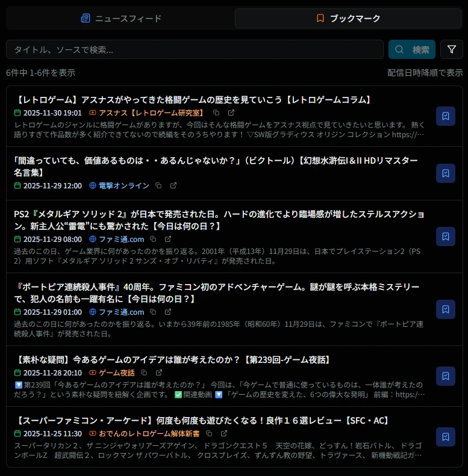The height and width of the screenshot is (476, 468).
Task: Click the 検索 search button
Action: pyautogui.click(x=412, y=49)
